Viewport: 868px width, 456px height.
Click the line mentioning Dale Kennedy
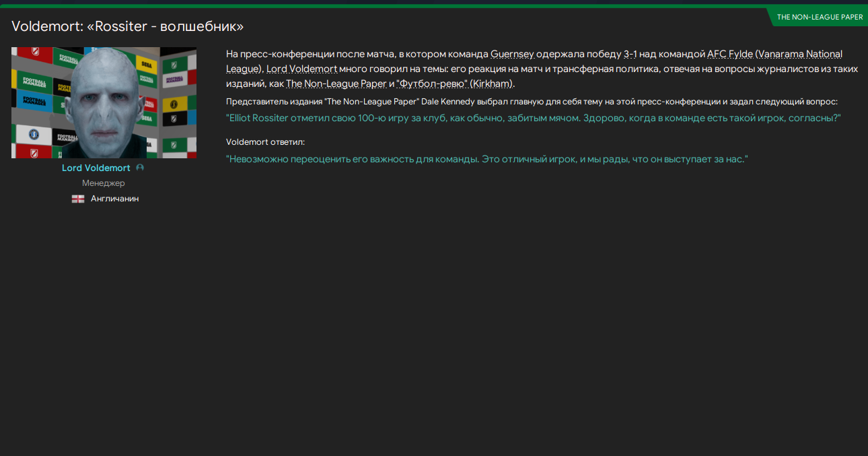point(532,102)
